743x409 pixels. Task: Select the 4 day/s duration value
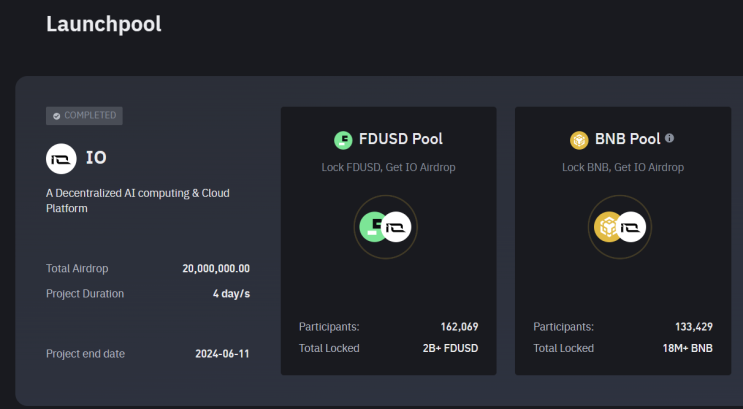point(231,294)
